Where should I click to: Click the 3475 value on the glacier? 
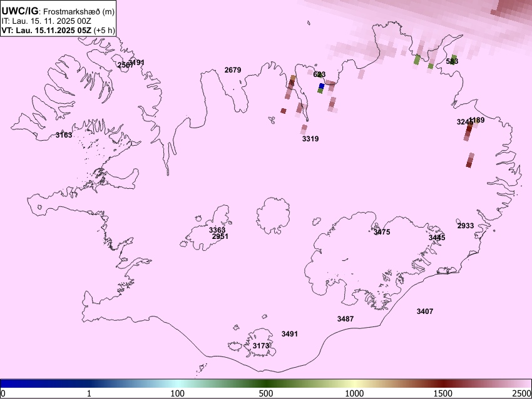point(382,232)
